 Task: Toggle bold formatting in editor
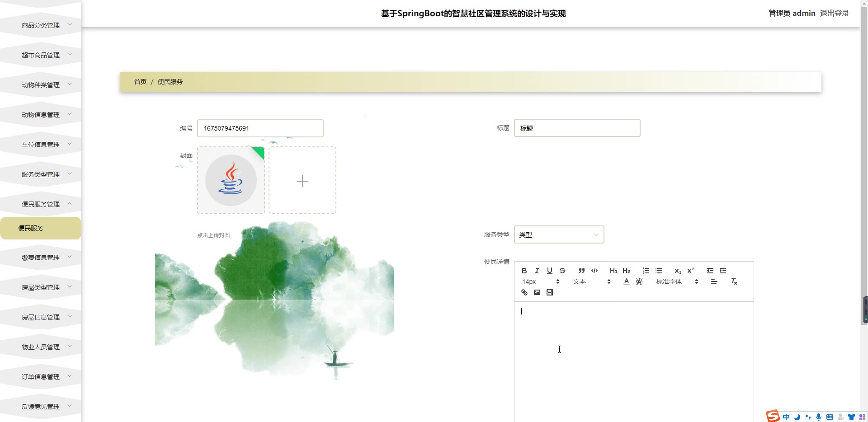524,271
